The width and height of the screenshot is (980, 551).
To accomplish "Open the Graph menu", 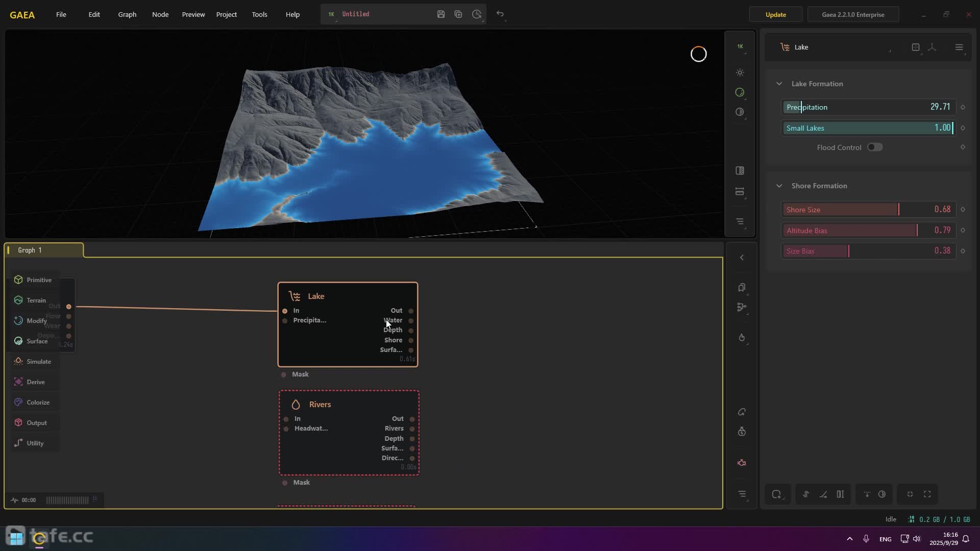I will [127, 14].
